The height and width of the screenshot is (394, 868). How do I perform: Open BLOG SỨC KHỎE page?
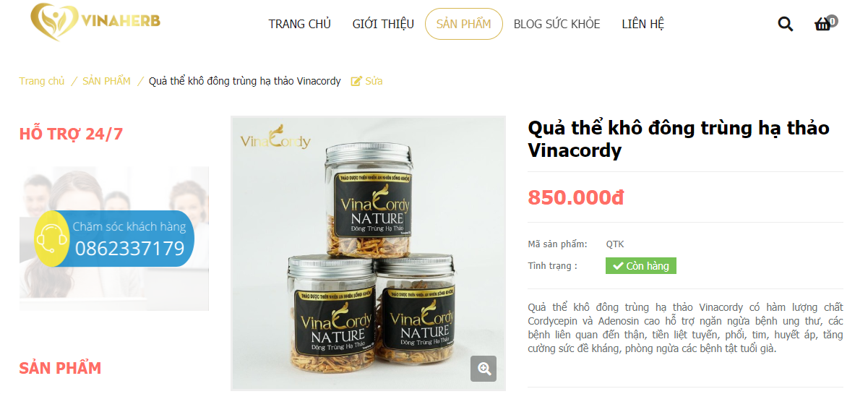coord(557,24)
